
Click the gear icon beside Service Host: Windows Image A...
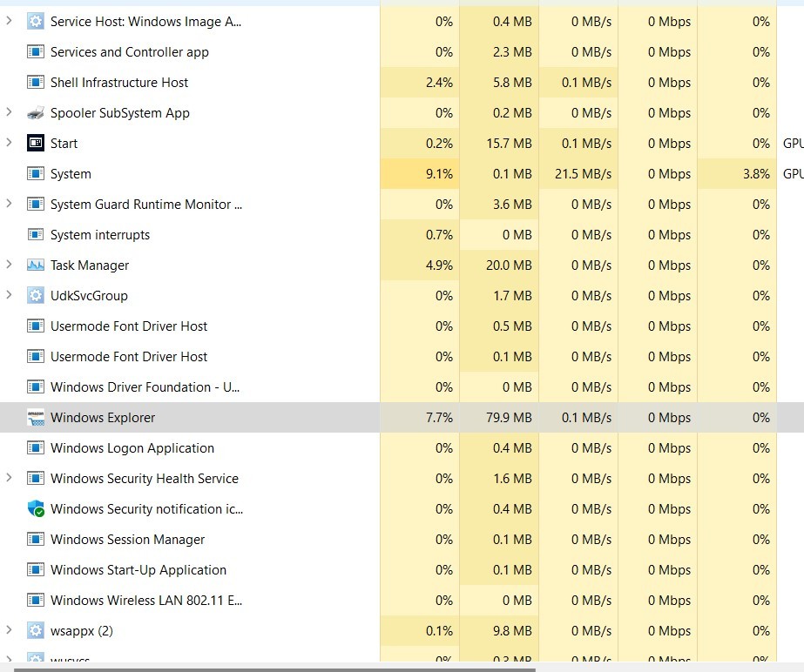[x=36, y=21]
